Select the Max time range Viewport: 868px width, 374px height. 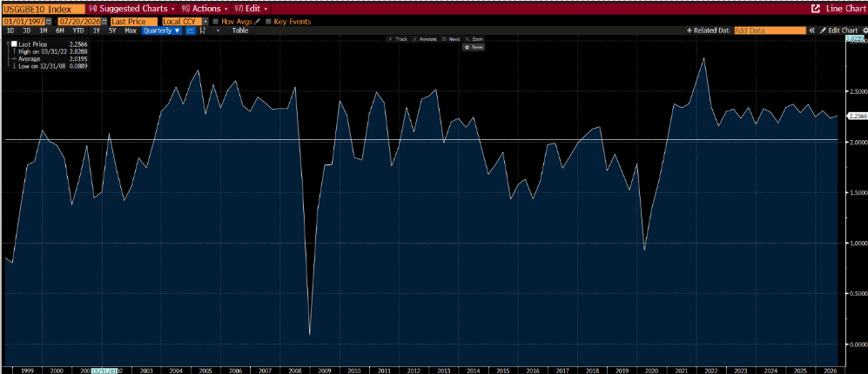131,30
